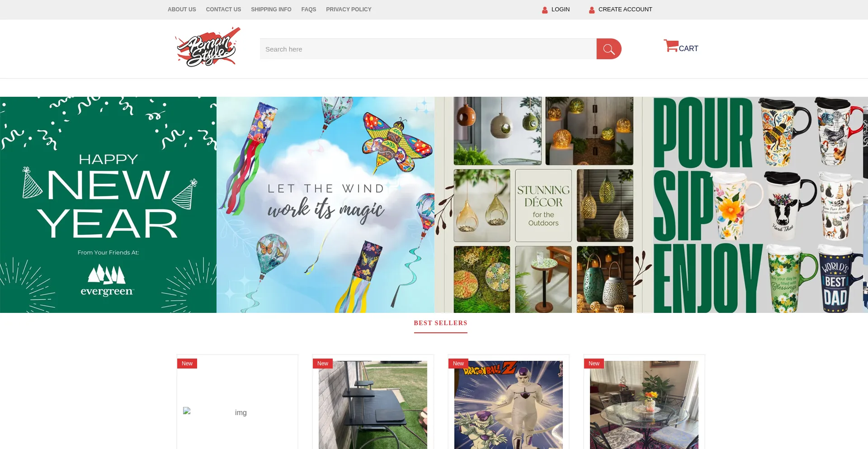
Task: Open the Stunning Décor banner
Action: click(543, 205)
